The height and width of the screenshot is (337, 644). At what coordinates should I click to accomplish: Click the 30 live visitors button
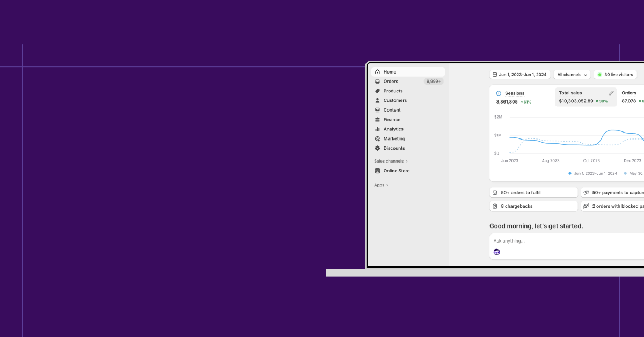tap(616, 75)
